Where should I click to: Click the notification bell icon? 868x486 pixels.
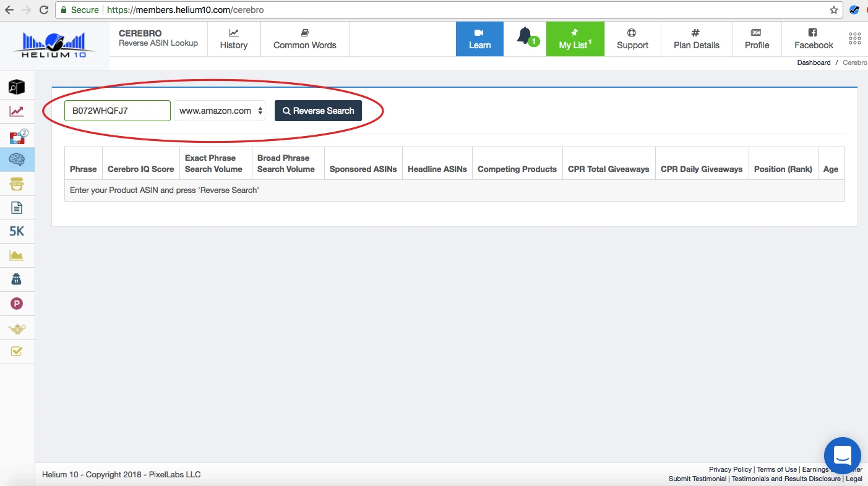525,36
